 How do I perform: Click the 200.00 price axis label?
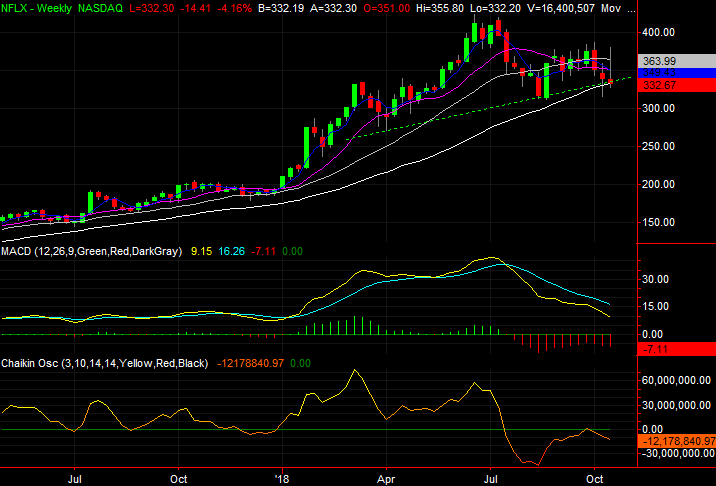[x=658, y=184]
